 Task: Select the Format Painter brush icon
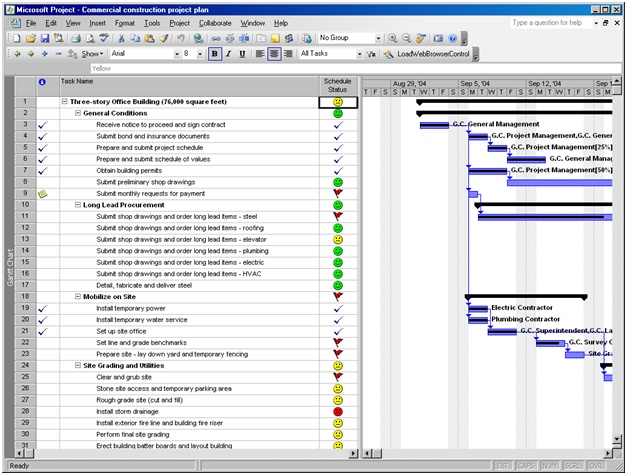pos(164,38)
